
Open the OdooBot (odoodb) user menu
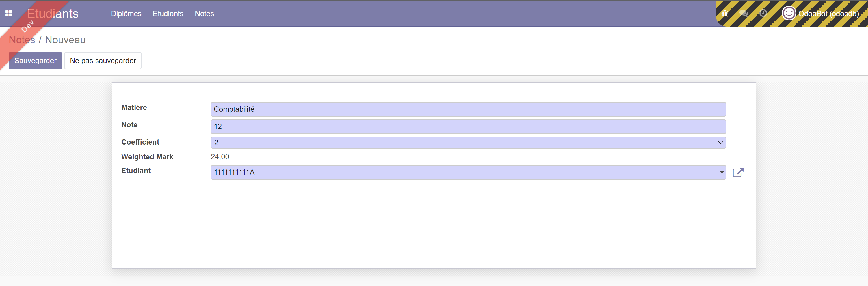[820, 14]
